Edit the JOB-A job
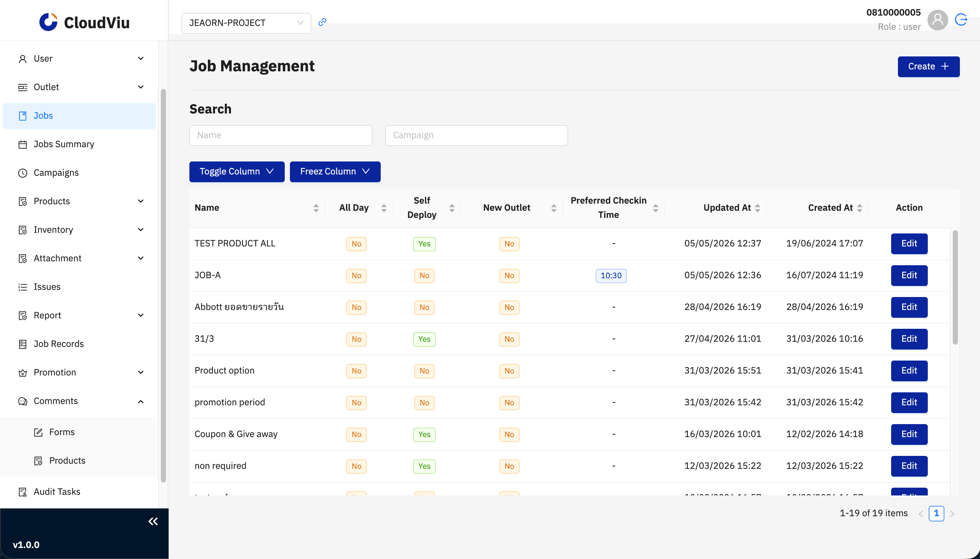 tap(909, 276)
